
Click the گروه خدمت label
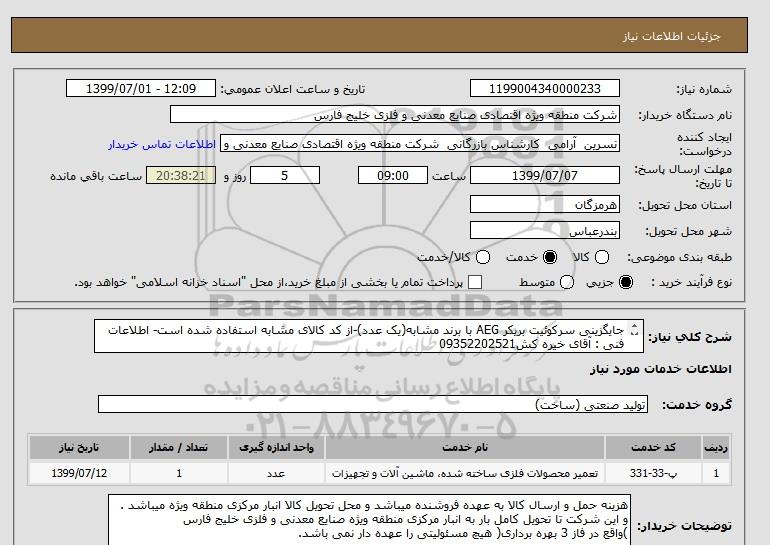click(x=697, y=405)
